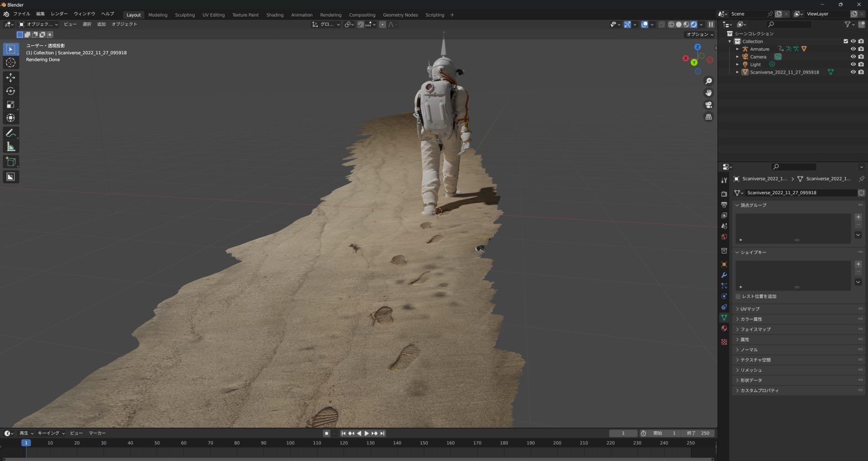Image resolution: width=868 pixels, height=461 pixels.
Task: Expand the UVマップ panel
Action: (x=750, y=309)
